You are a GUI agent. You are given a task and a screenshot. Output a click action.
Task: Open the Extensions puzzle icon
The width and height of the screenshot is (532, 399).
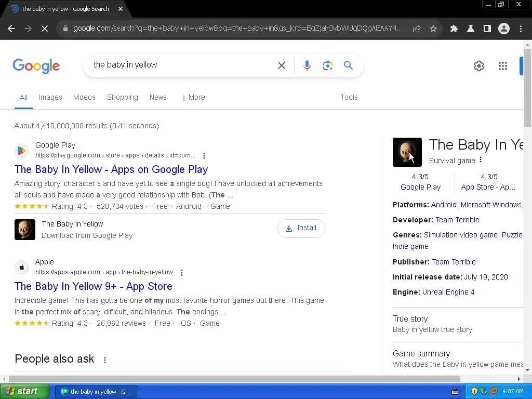click(454, 29)
